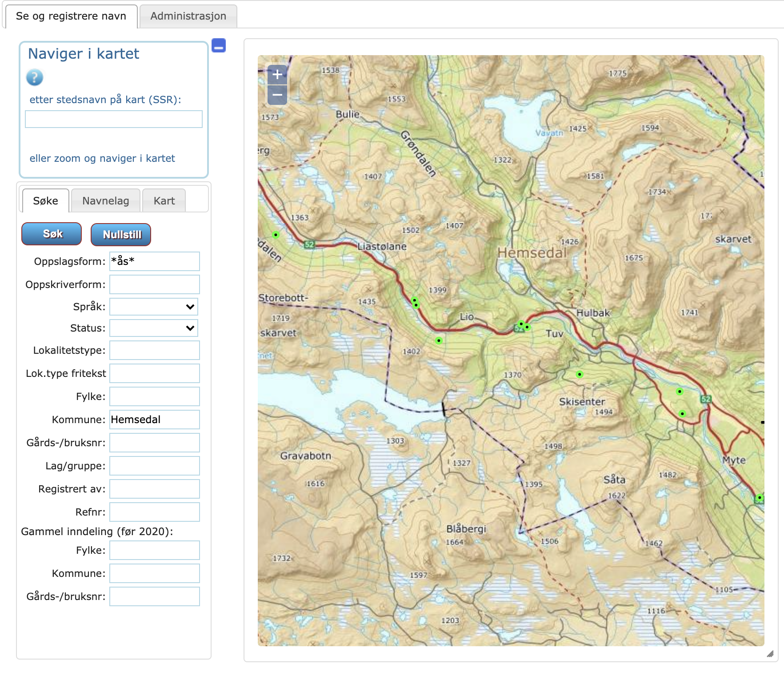The width and height of the screenshot is (784, 676).
Task: Click the Kommune field containing Hemsedal
Action: coord(155,420)
